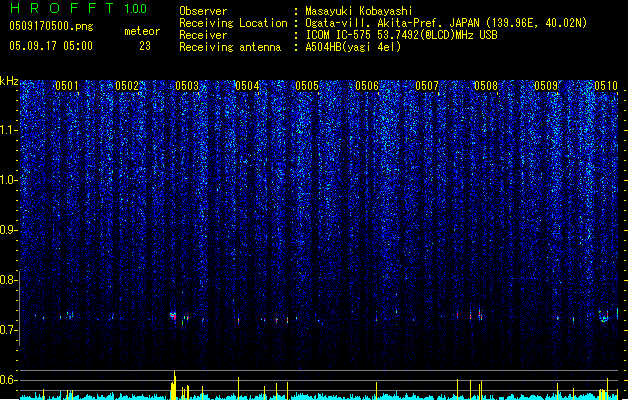
Task: Click the Receiver label
Action: click(x=203, y=35)
